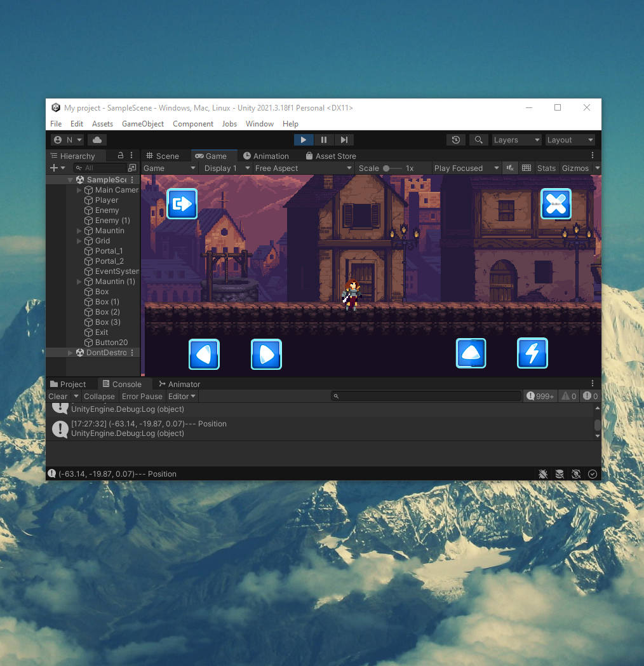
Task: Expand the Main Camera object
Action: [79, 190]
